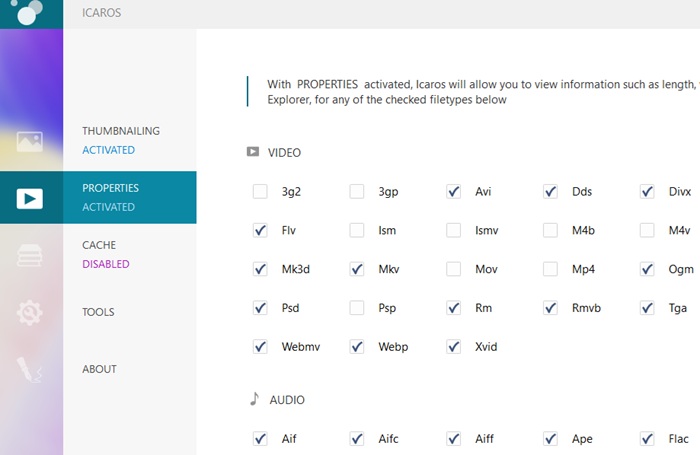
Task: Open the Tools gear-wrench icon
Action: pos(30,312)
